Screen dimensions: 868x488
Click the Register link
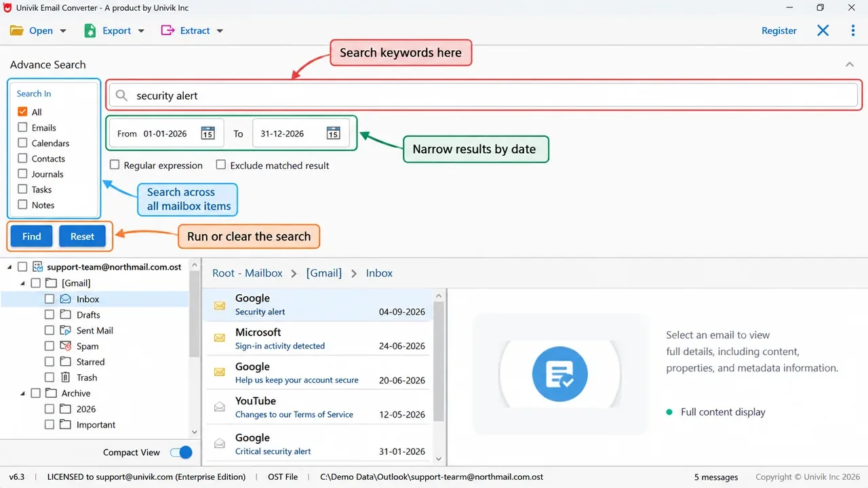point(779,30)
